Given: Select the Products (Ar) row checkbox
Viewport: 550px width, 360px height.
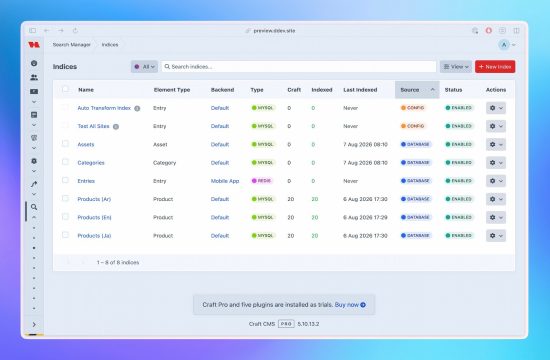Looking at the screenshot, I should [65, 198].
